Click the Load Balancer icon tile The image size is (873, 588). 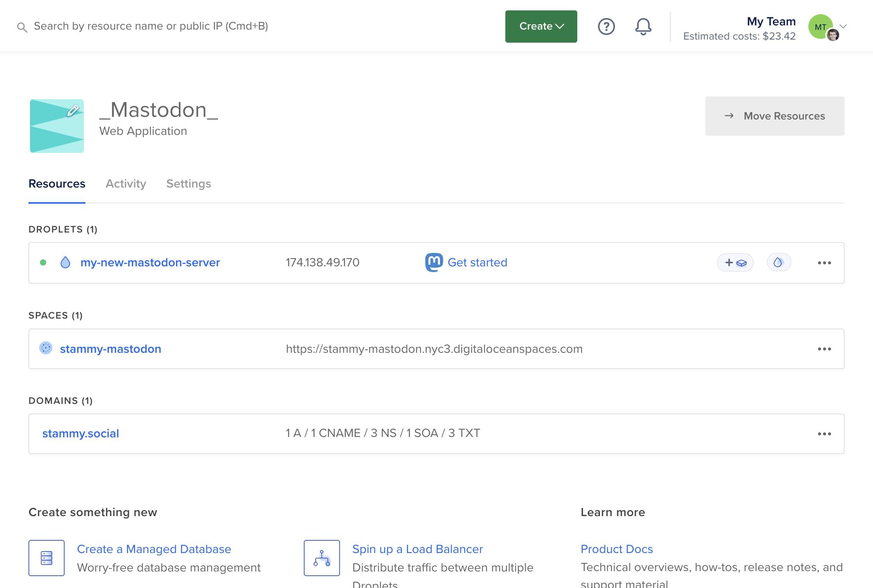(x=322, y=558)
